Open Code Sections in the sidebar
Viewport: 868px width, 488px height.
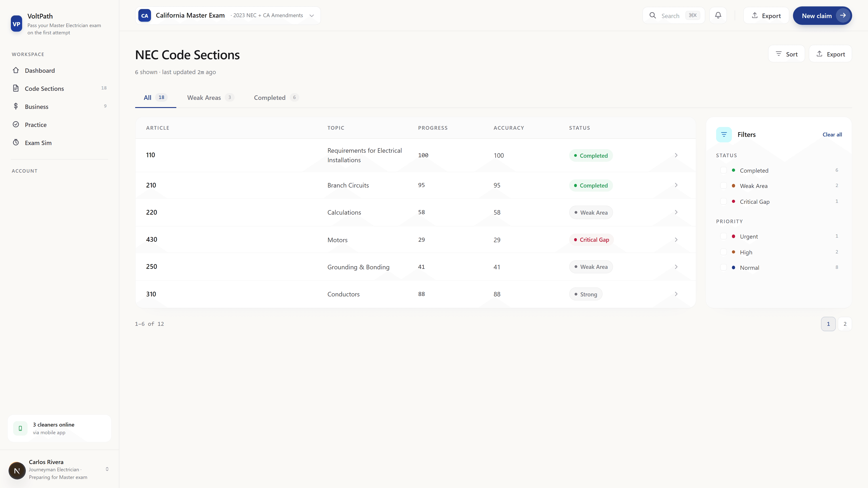59,88
